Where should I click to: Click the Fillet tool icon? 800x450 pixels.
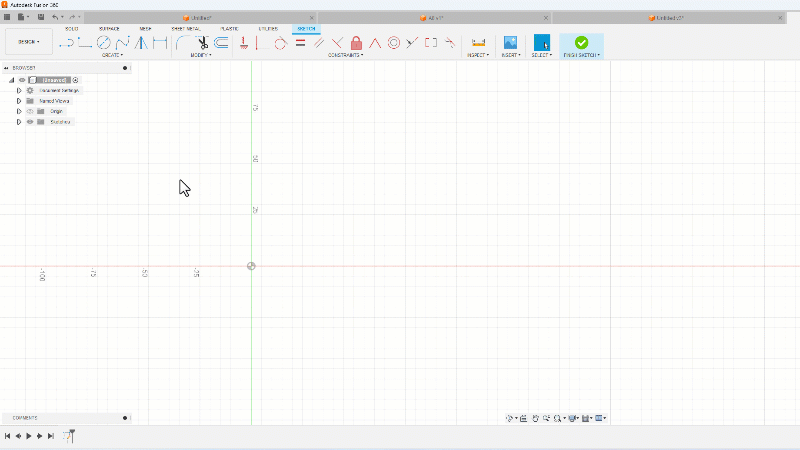(181, 43)
